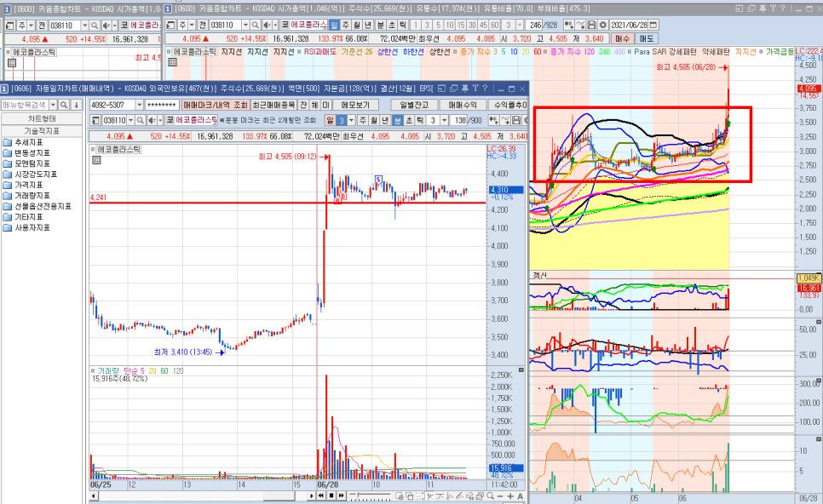Click the first icon in bottom drawing tools

point(400,495)
